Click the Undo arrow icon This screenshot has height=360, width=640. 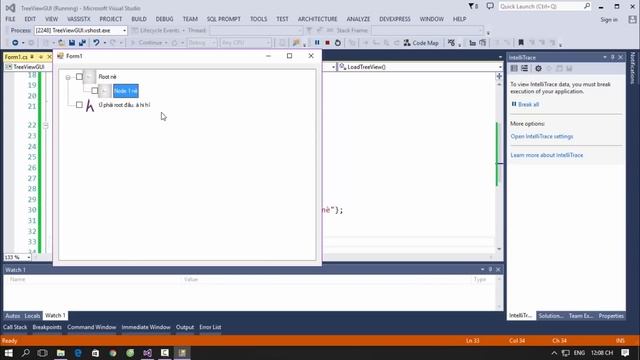(96, 42)
